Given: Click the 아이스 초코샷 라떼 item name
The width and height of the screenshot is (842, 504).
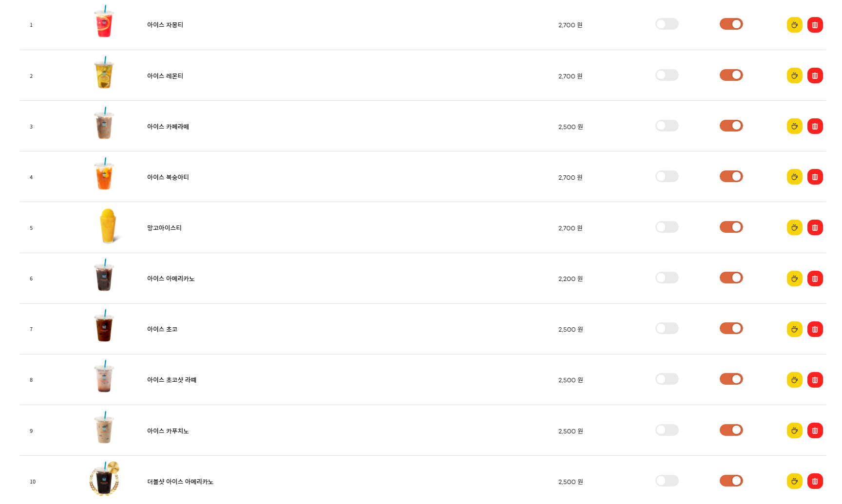Looking at the screenshot, I should 172,380.
